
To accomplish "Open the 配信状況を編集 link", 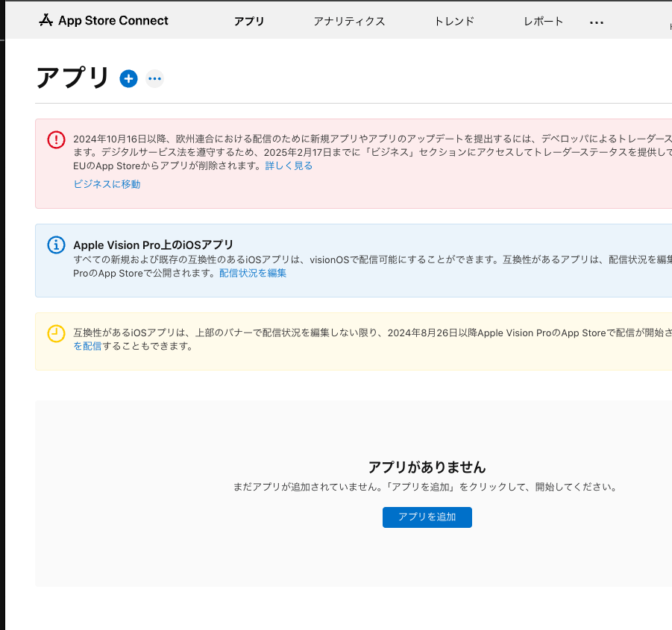I will [x=253, y=273].
